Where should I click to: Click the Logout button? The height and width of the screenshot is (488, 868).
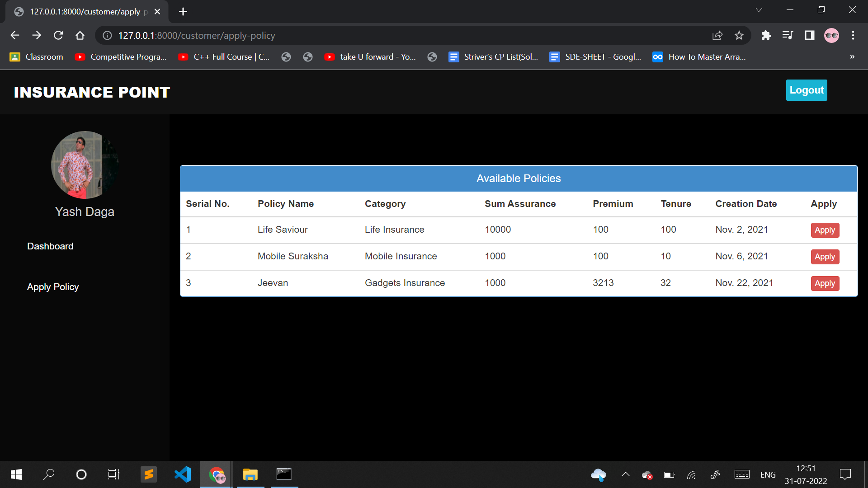[x=807, y=90]
